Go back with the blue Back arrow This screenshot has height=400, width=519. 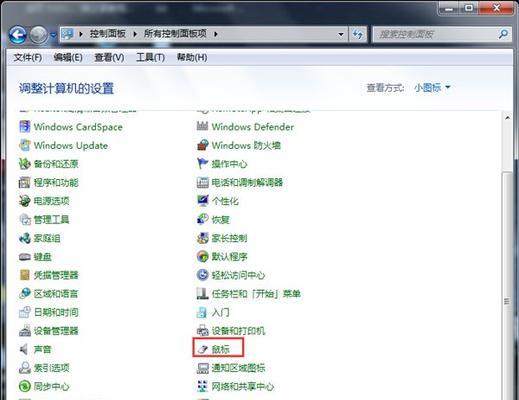click(x=18, y=35)
